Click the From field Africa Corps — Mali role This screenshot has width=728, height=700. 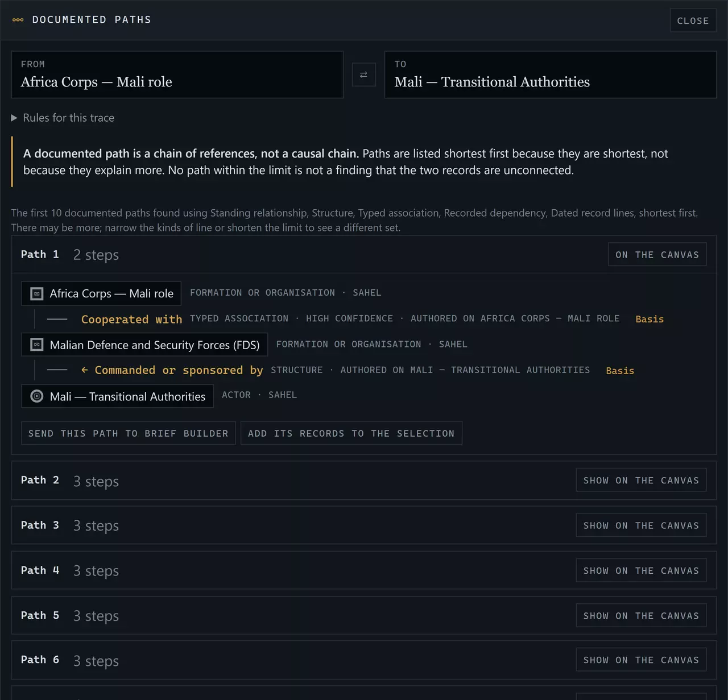(x=177, y=74)
